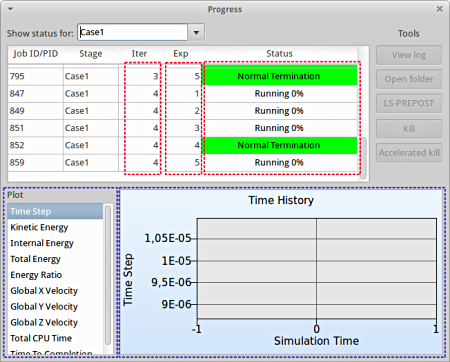Screen dimensions: 450x362
Task: Close the Progress dialog
Action: (x=439, y=9)
